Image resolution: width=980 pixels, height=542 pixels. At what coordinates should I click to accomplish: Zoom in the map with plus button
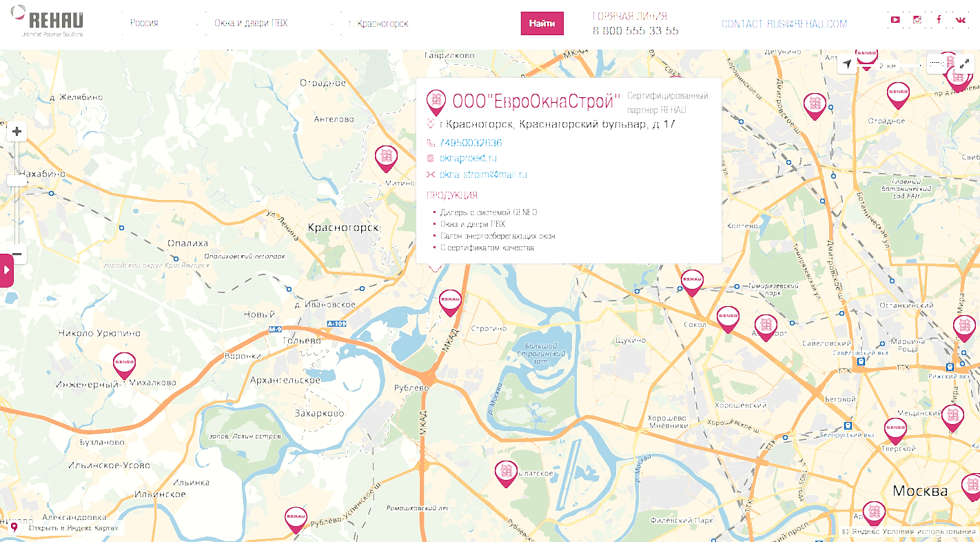[x=17, y=131]
